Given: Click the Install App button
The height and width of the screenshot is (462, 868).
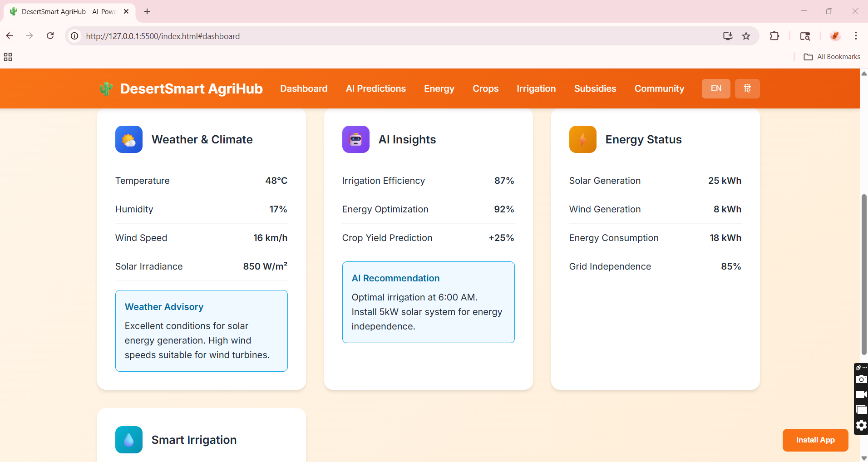Looking at the screenshot, I should click(815, 440).
